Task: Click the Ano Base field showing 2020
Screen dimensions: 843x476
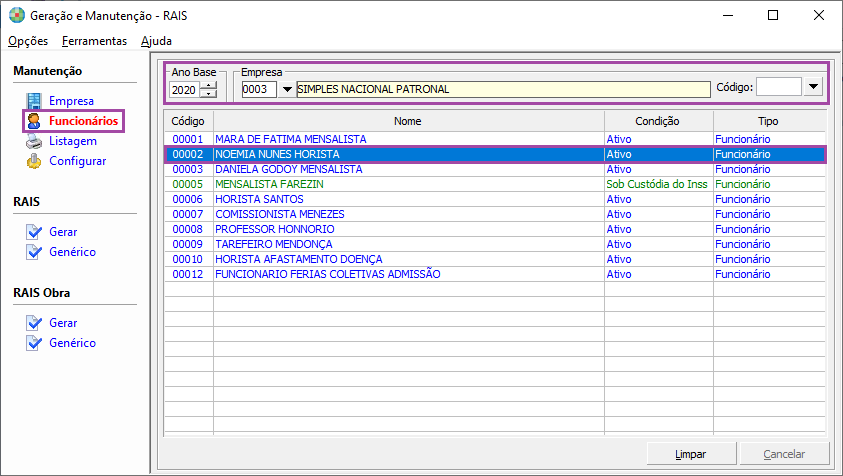Action: [184, 90]
